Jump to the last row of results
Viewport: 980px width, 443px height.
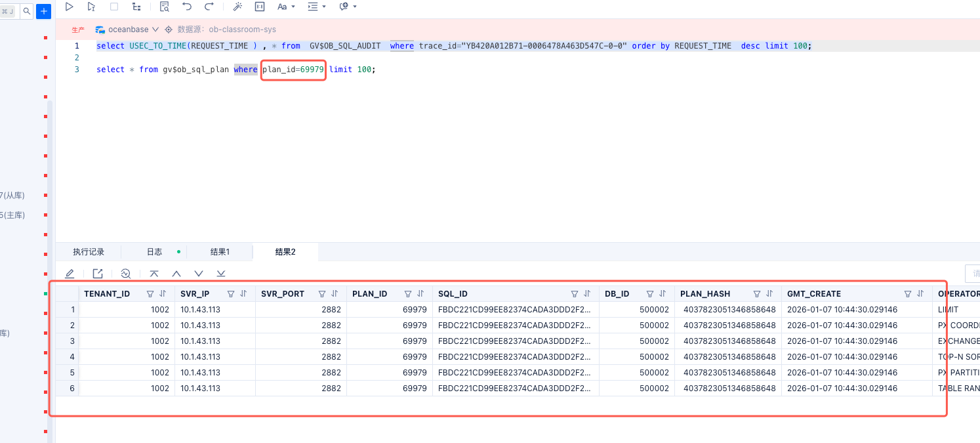(221, 274)
